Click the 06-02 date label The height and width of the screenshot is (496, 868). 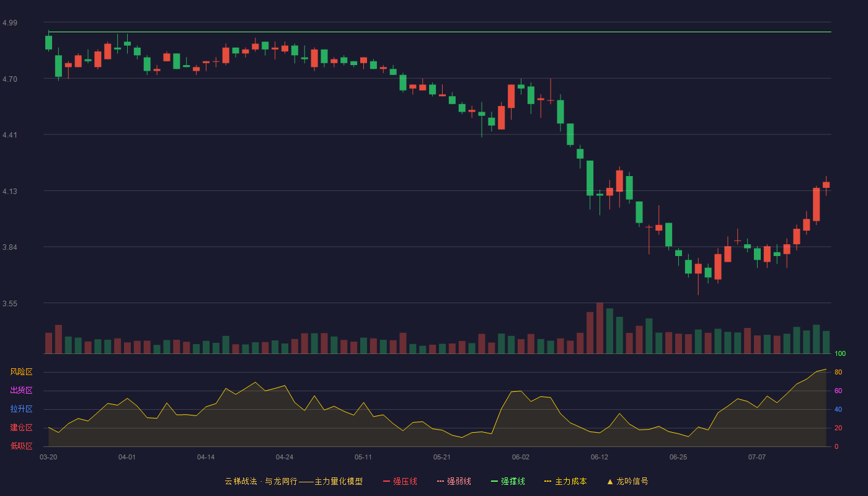tap(521, 457)
